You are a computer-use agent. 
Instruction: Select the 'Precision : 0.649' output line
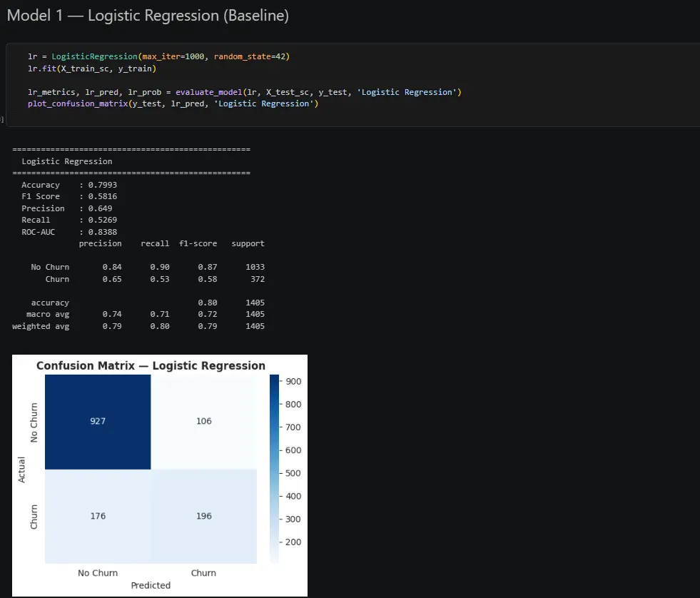[67, 208]
